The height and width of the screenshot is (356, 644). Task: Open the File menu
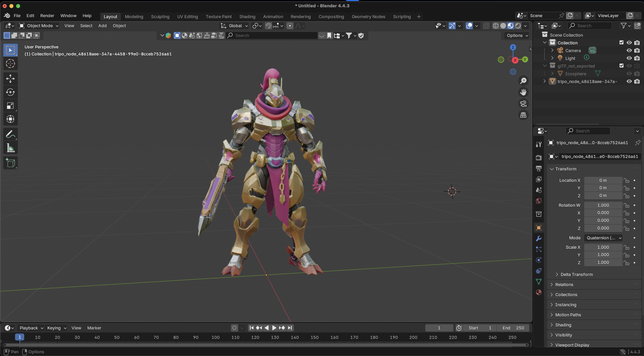[x=17, y=16]
